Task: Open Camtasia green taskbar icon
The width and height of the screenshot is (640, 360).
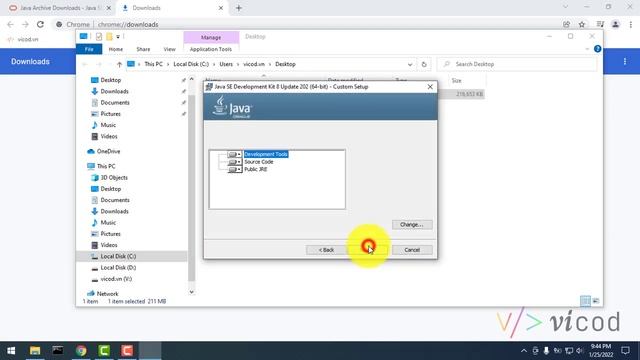Action: 104,351
